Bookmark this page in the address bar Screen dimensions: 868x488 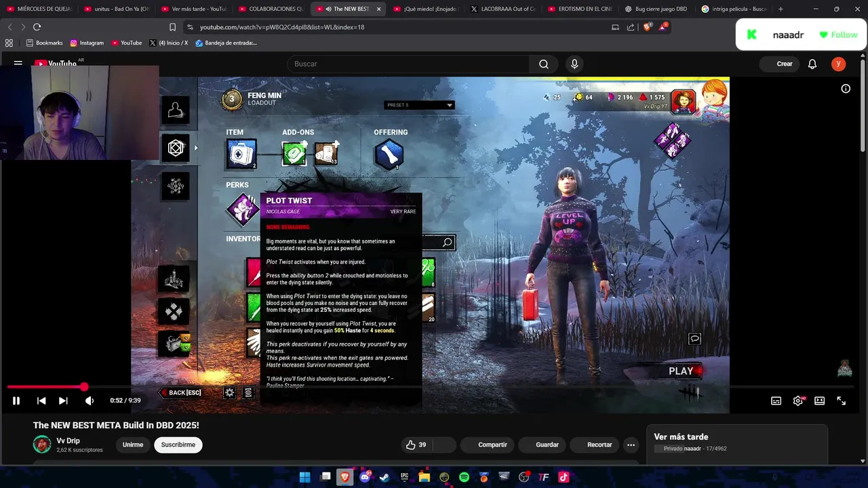point(172,27)
